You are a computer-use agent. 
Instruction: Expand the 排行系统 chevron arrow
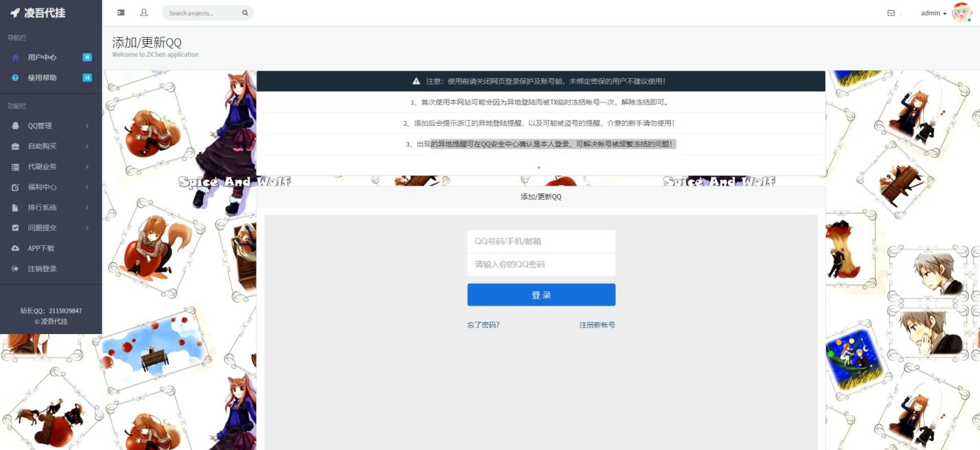click(x=87, y=208)
